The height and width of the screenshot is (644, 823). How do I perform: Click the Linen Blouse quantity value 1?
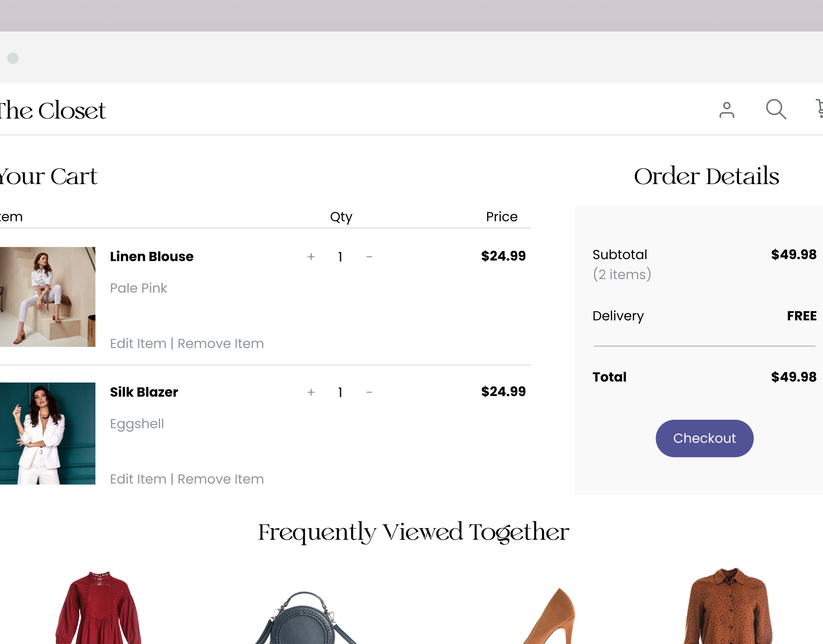pyautogui.click(x=340, y=257)
